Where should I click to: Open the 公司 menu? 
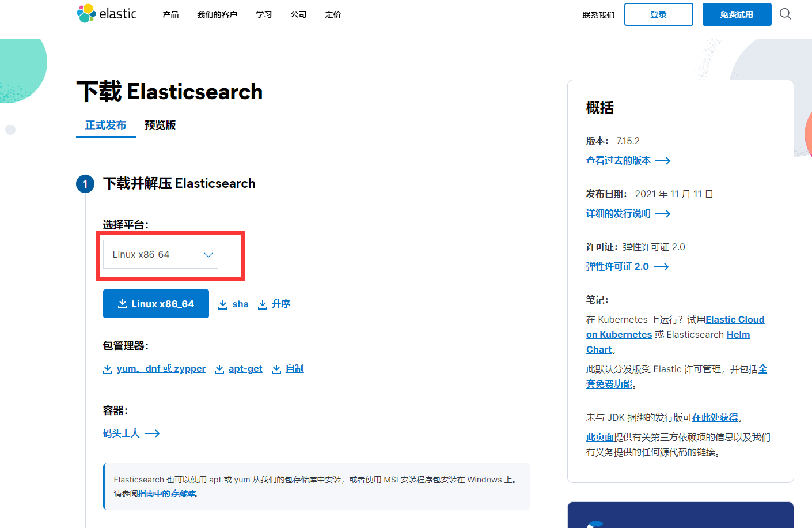click(x=298, y=14)
